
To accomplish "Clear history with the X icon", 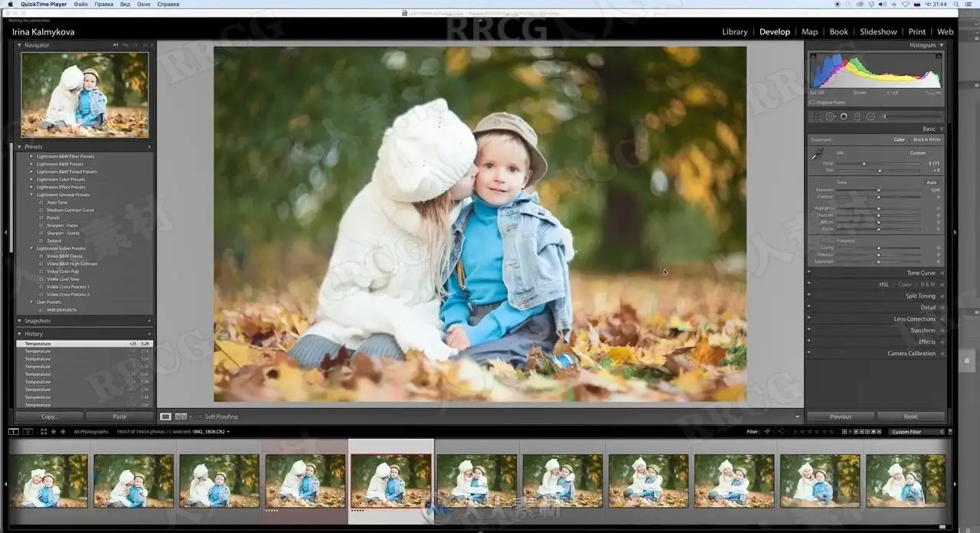I will 149,334.
